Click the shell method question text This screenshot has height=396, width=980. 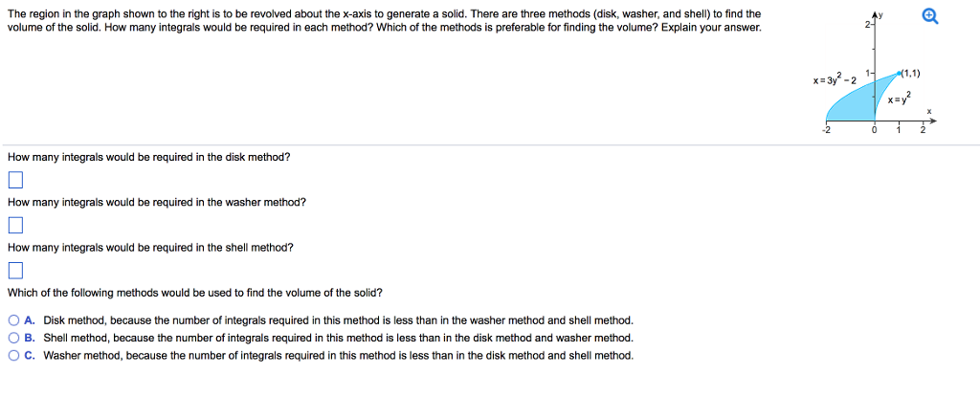(150, 247)
